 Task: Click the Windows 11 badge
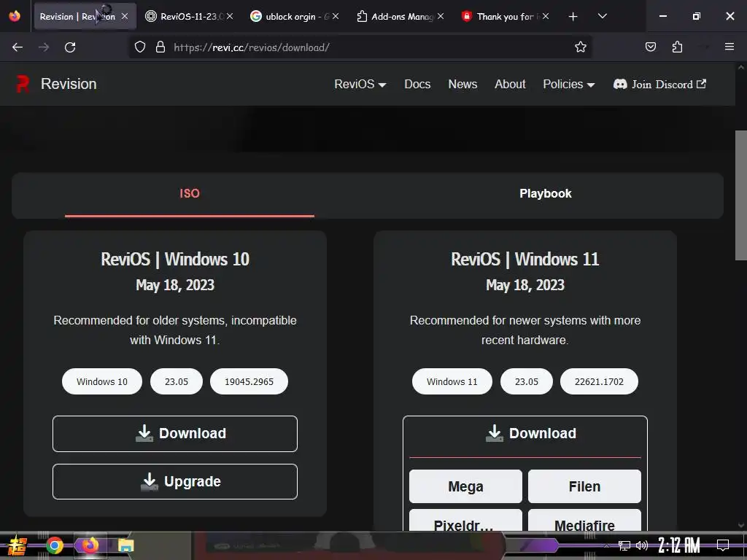[452, 381]
